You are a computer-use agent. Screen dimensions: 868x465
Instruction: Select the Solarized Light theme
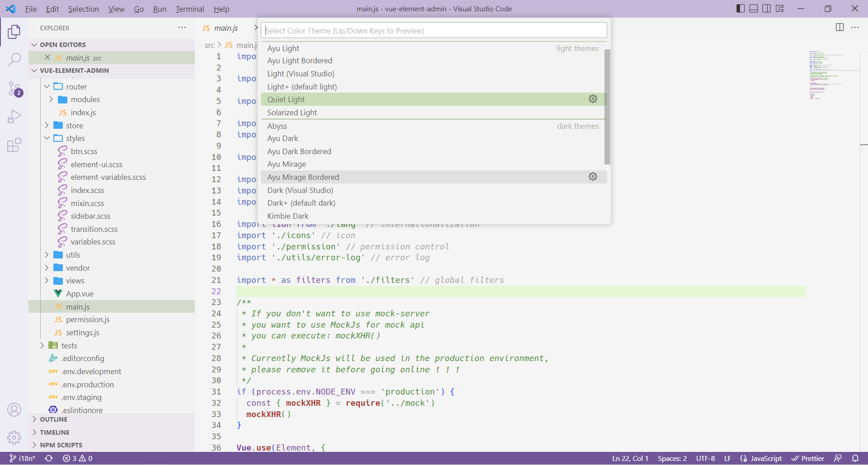[x=292, y=113]
